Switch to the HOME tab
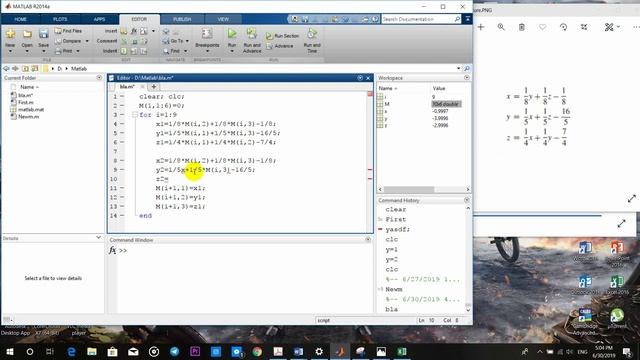The width and height of the screenshot is (640, 360). [20, 19]
